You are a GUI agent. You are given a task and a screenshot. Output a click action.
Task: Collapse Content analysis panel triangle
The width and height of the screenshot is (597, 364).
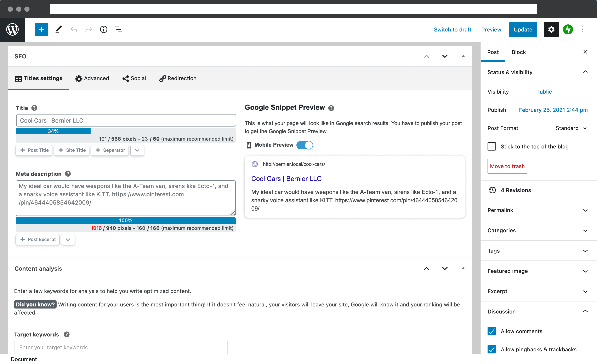(463, 268)
